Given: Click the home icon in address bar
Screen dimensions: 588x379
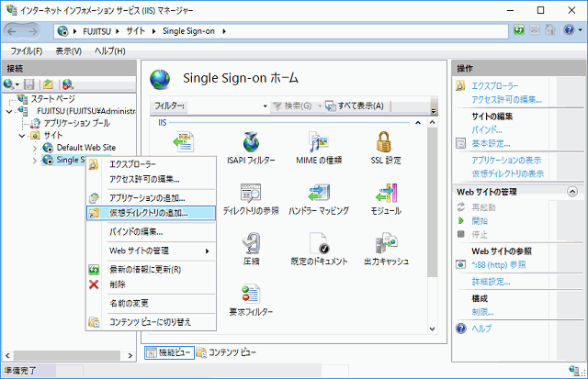Looking at the screenshot, I should tap(549, 30).
